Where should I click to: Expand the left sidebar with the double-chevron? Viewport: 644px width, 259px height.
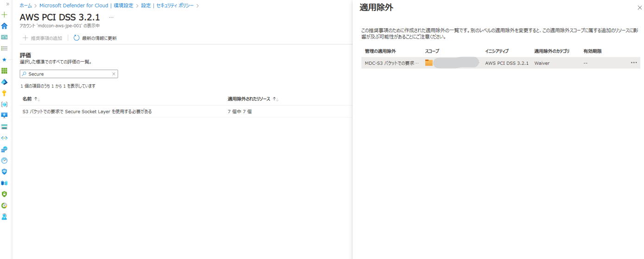pyautogui.click(x=7, y=4)
